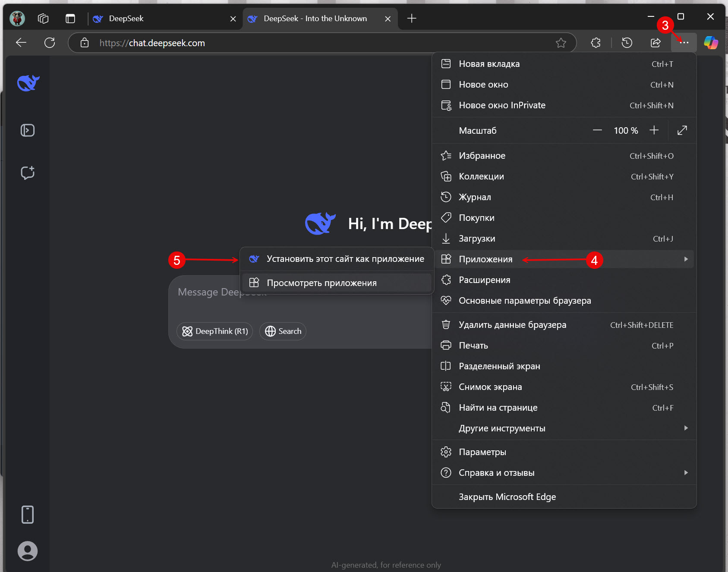Open the extensions puzzle icon in toolbar
Screen dimensions: 728x572
(596, 42)
